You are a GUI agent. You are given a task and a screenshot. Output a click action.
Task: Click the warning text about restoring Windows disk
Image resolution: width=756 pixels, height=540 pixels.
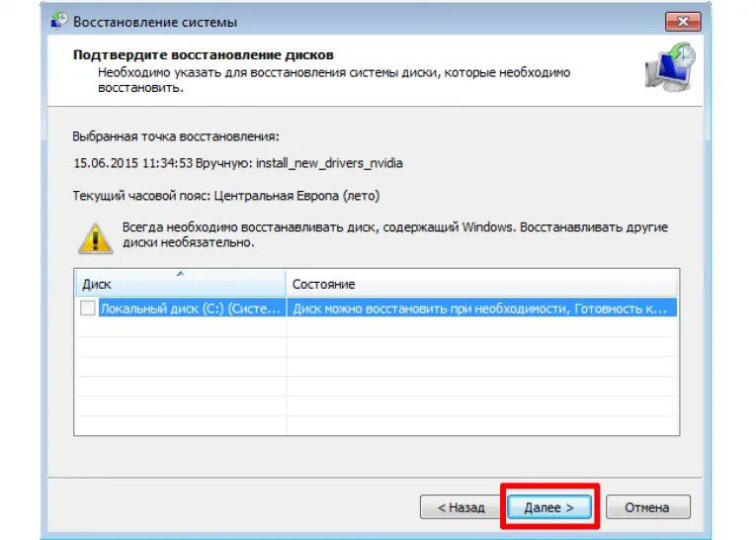395,234
